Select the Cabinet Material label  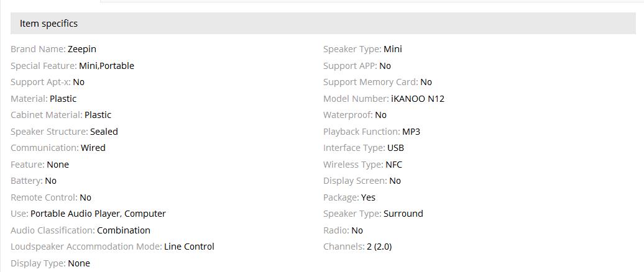[46, 115]
